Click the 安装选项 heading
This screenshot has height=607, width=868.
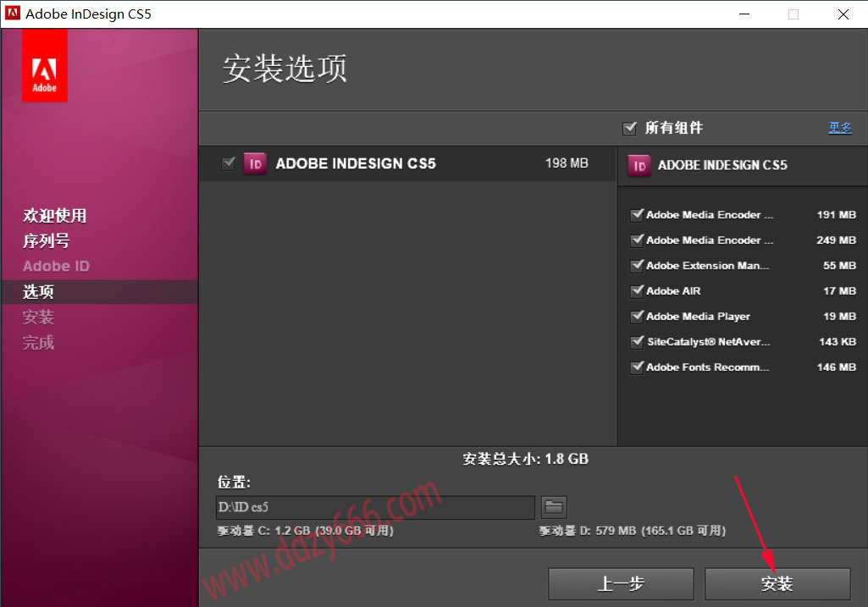(285, 69)
